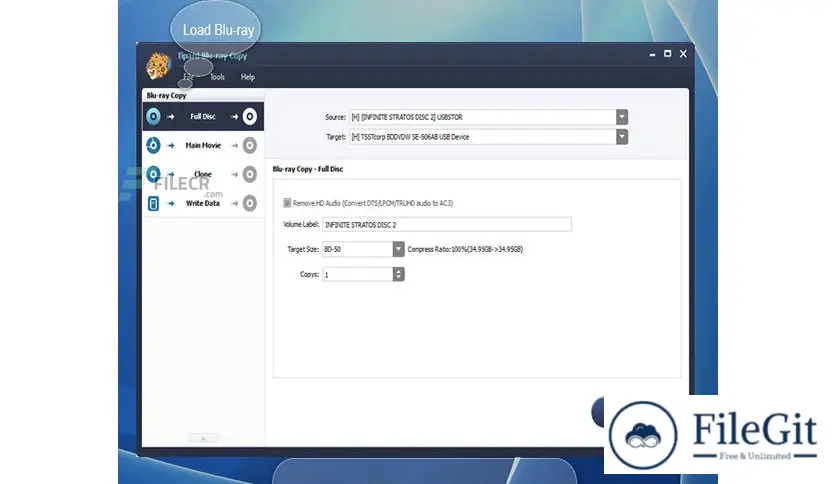Expand the Target drive dropdown

coord(622,137)
